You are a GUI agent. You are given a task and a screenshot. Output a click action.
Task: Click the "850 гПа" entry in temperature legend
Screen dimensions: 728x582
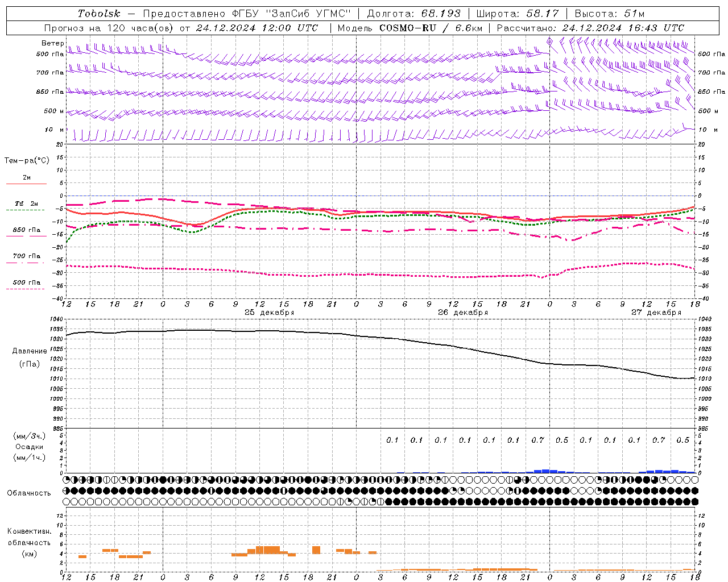pyautogui.click(x=26, y=230)
